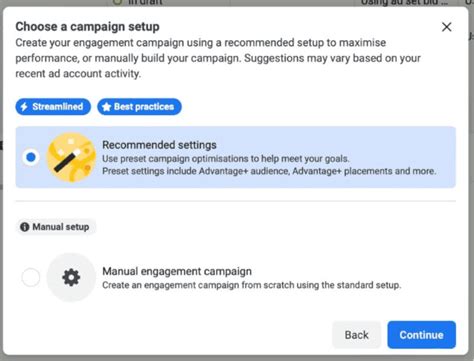This screenshot has width=474, height=361.
Task: Select the Recommended settings radio button
Action: [31, 157]
